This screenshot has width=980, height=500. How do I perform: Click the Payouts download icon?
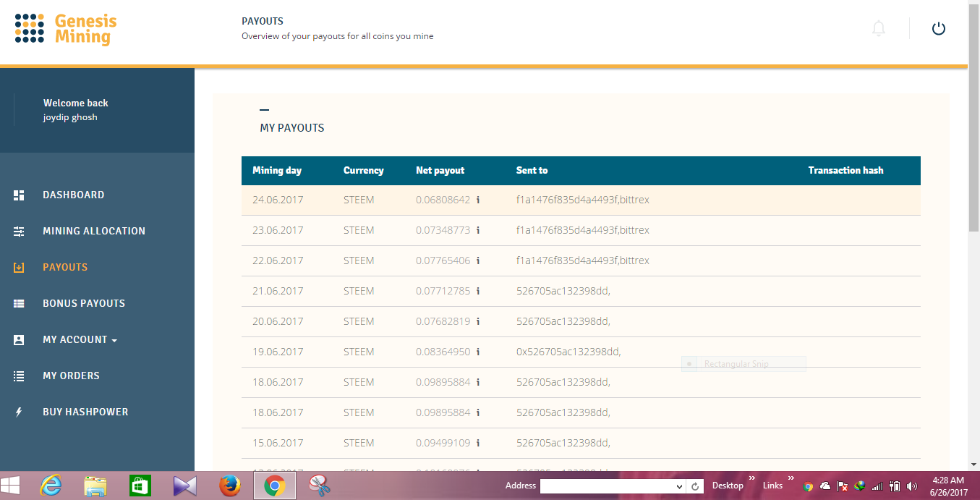[19, 267]
